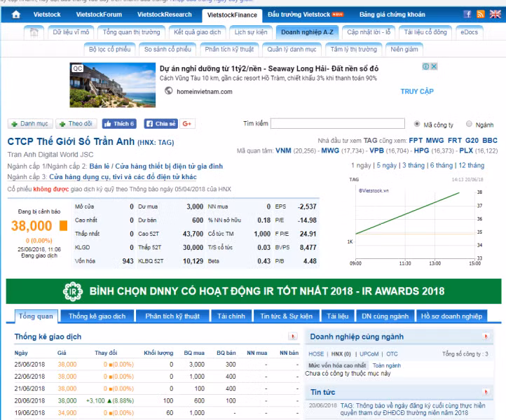Click the Facebook Thích like button
This screenshot has height=420, width=506.
[119, 124]
